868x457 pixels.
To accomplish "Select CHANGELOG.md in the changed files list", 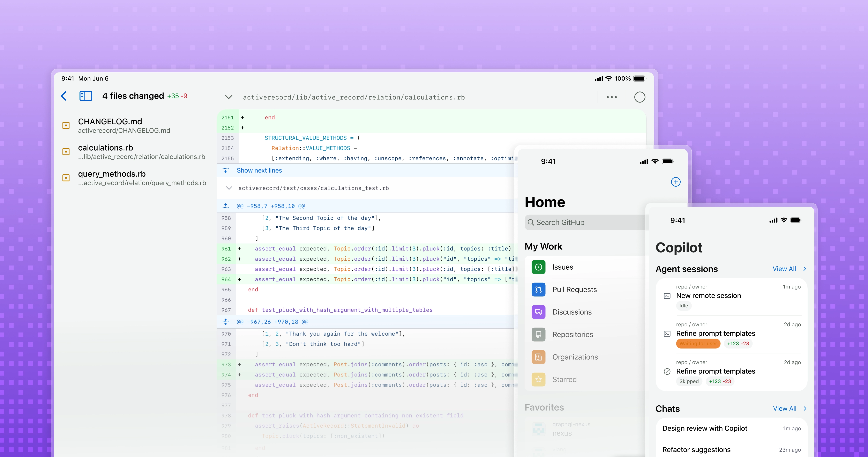I will pyautogui.click(x=110, y=125).
